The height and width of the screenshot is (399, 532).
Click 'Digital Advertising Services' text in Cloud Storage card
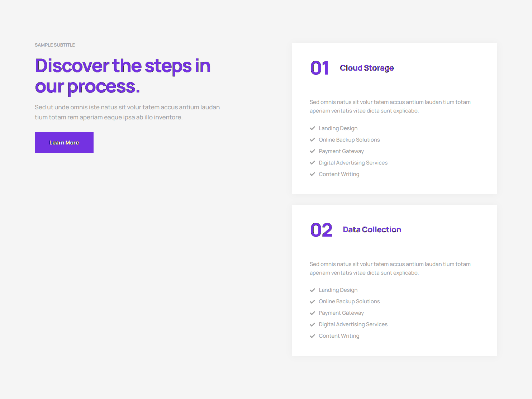click(x=353, y=163)
